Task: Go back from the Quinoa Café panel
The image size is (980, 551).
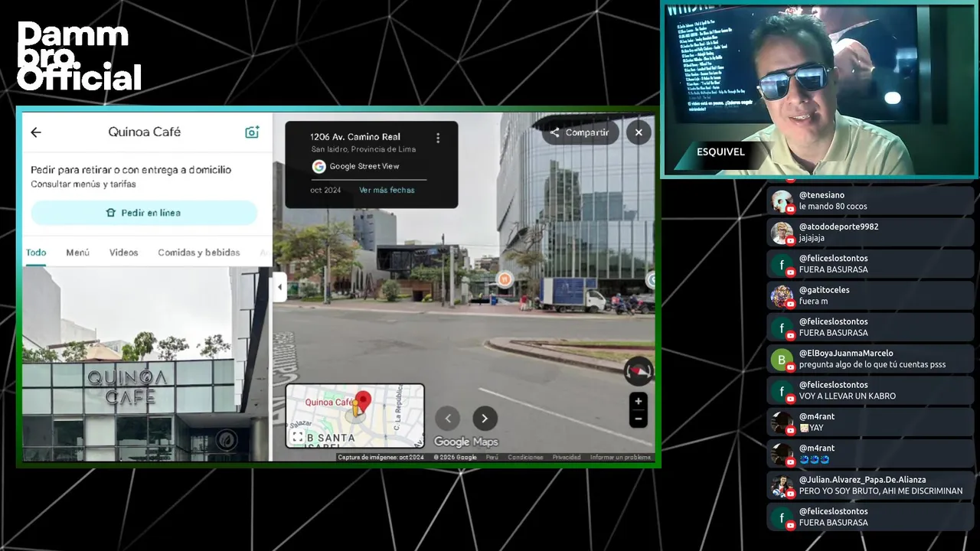Action: (x=36, y=132)
